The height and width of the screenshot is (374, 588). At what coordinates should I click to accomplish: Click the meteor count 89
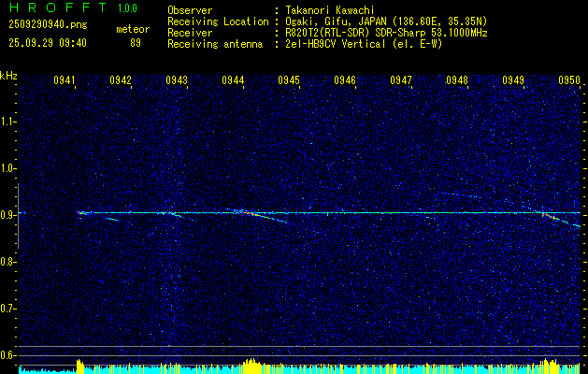pyautogui.click(x=136, y=43)
